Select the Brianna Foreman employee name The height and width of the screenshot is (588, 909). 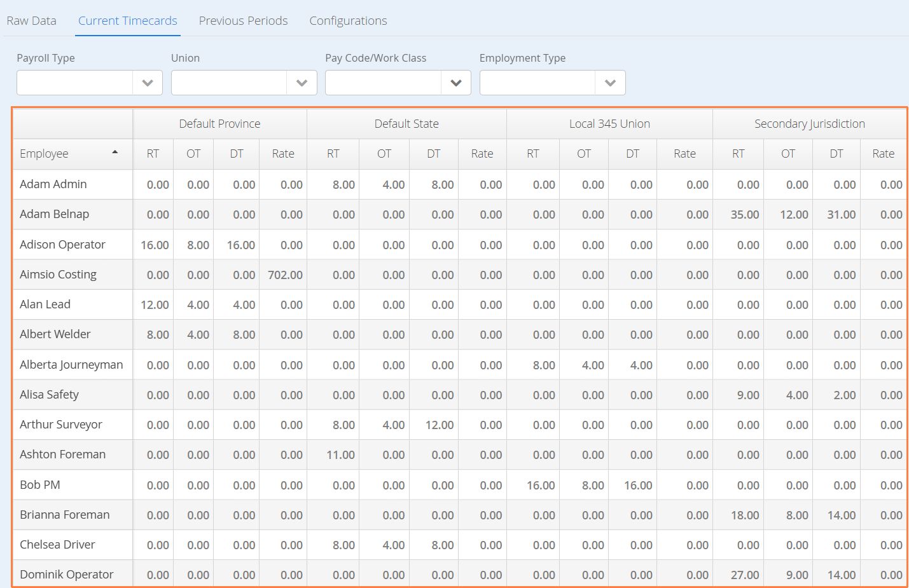[65, 515]
